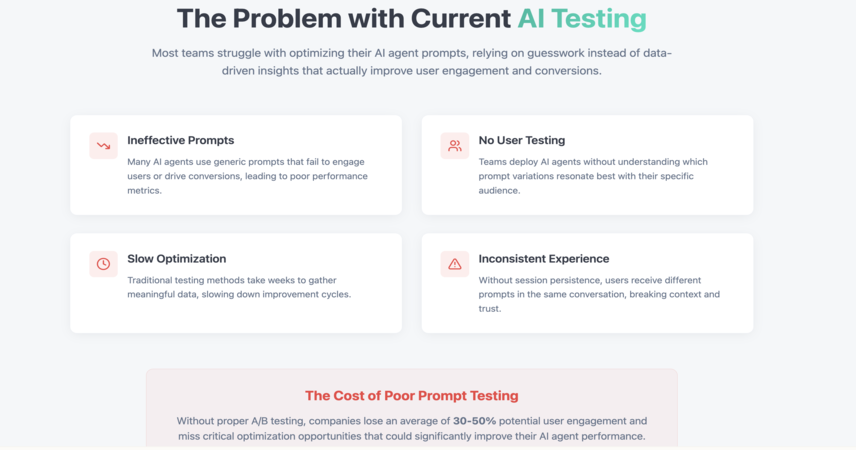The width and height of the screenshot is (856, 450).
Task: Click the subtitle paragraph about guesswork
Action: point(412,62)
